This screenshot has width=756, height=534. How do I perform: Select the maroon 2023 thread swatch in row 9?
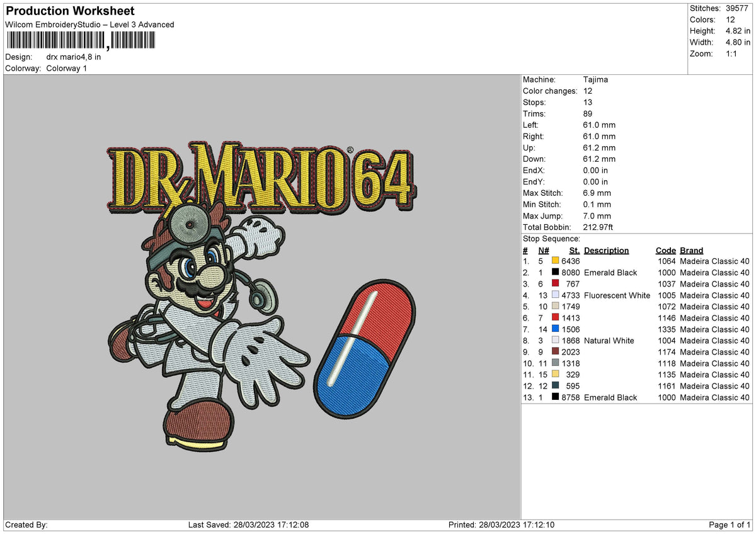(x=554, y=352)
